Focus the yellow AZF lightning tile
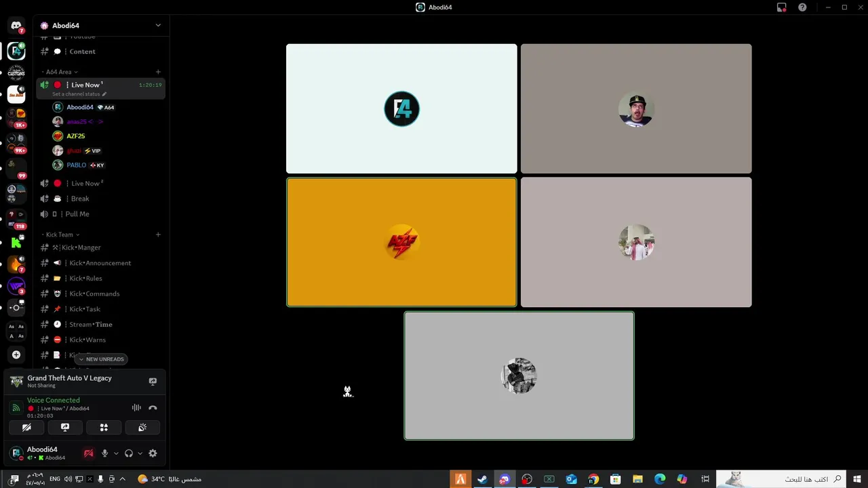868x488 pixels. (x=401, y=242)
